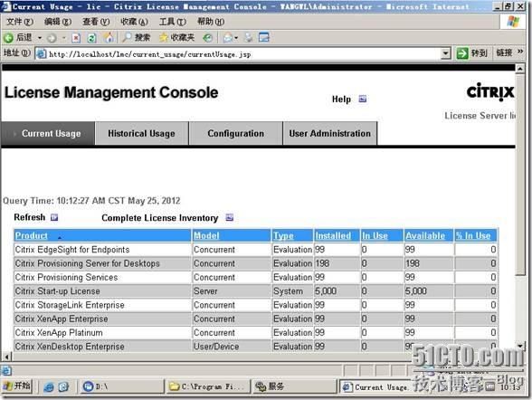Open the Tools menu
The image size is (532, 400).
[x=173, y=22]
